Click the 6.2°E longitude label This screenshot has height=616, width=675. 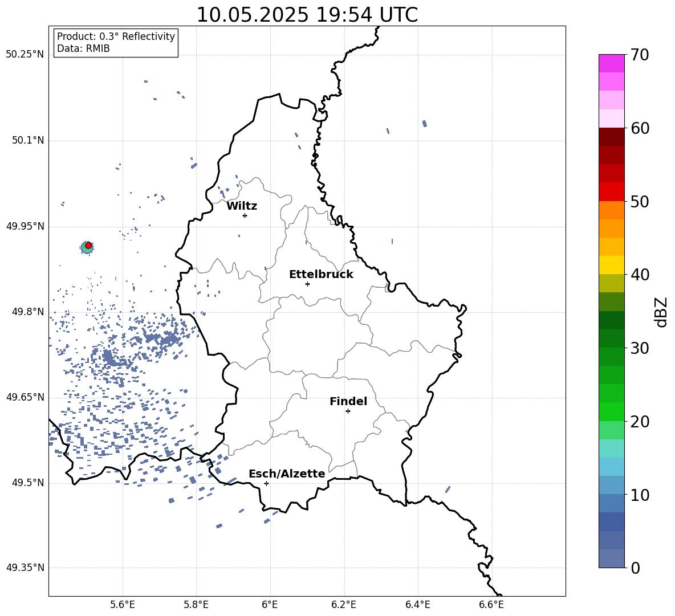click(344, 605)
